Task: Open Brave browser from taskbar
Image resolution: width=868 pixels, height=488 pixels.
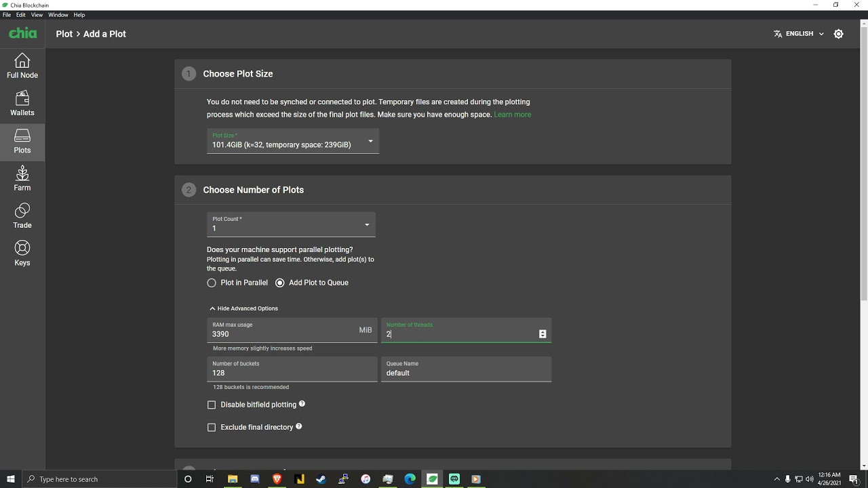Action: [277, 479]
